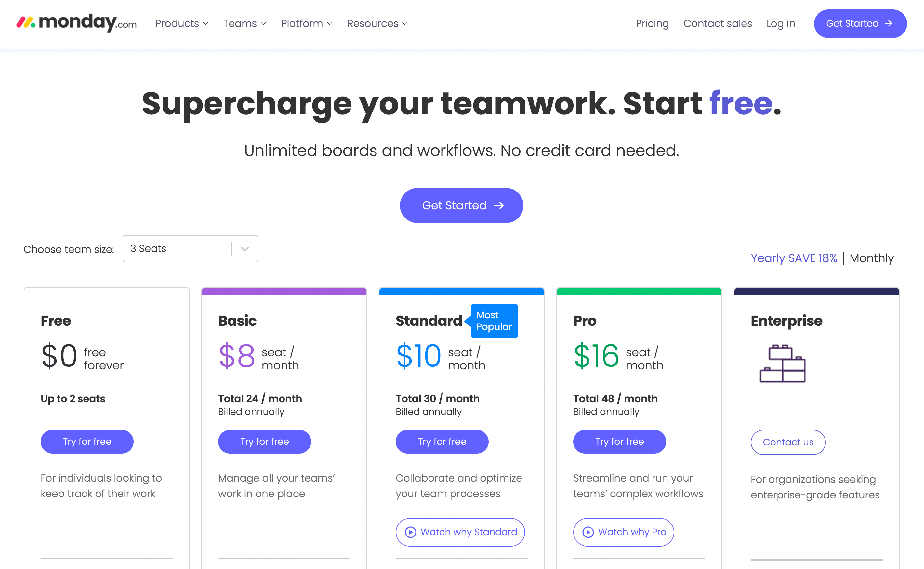Screen dimensions: 924x569
Task: Expand the Teams navigation dropdown
Action: click(x=244, y=24)
